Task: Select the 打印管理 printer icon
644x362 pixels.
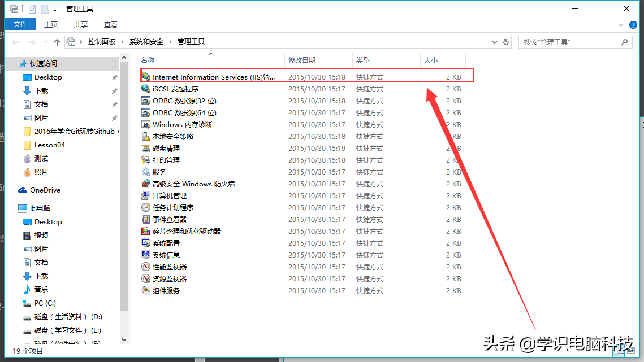Action: point(146,160)
